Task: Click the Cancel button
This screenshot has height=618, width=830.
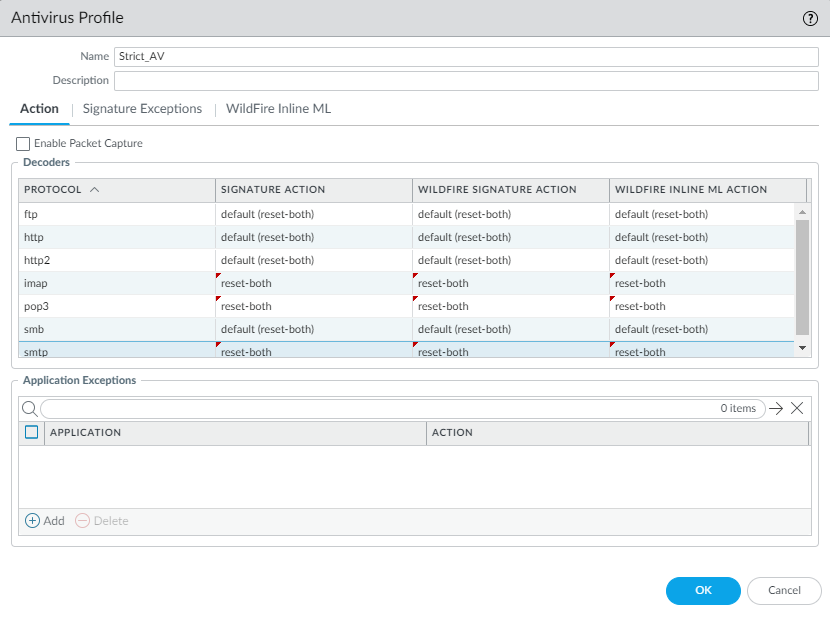Action: coord(784,591)
